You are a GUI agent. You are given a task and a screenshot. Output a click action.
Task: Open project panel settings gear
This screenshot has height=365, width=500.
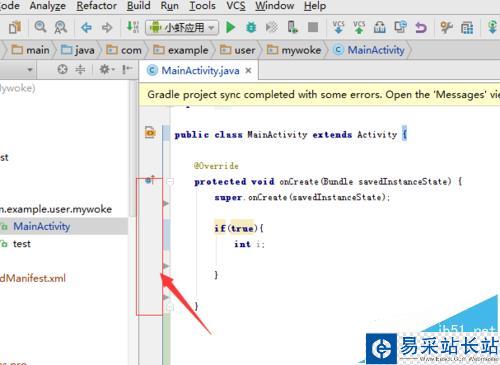[x=106, y=69]
